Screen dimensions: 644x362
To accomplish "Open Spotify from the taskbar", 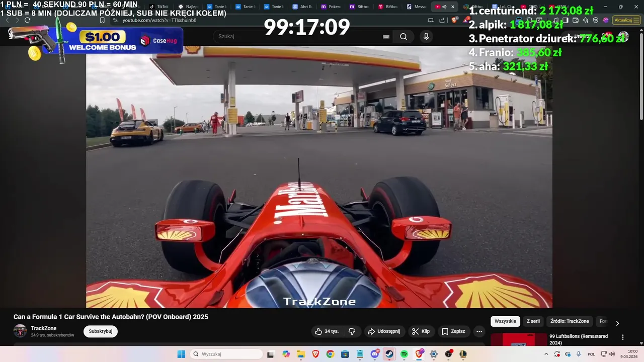I will click(x=404, y=354).
